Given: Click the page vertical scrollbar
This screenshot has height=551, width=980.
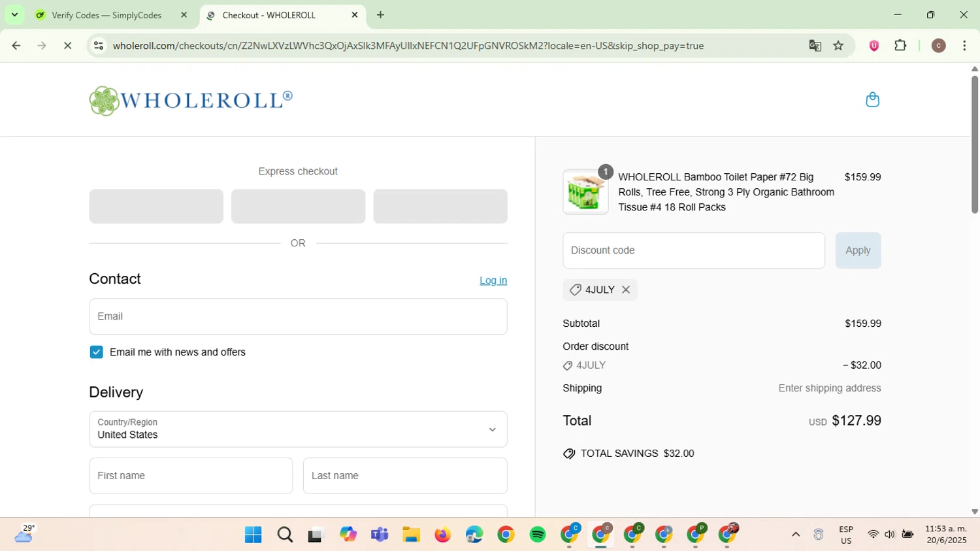Looking at the screenshot, I should (x=974, y=144).
